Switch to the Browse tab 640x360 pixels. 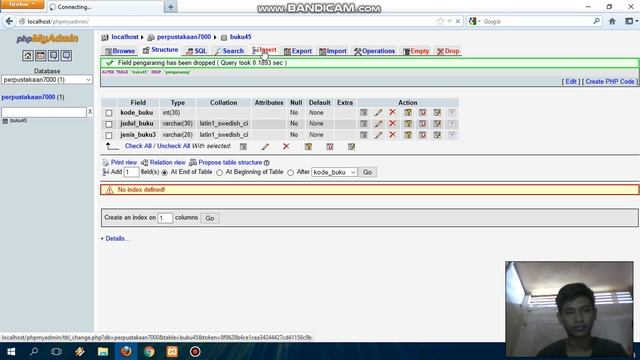pos(120,51)
